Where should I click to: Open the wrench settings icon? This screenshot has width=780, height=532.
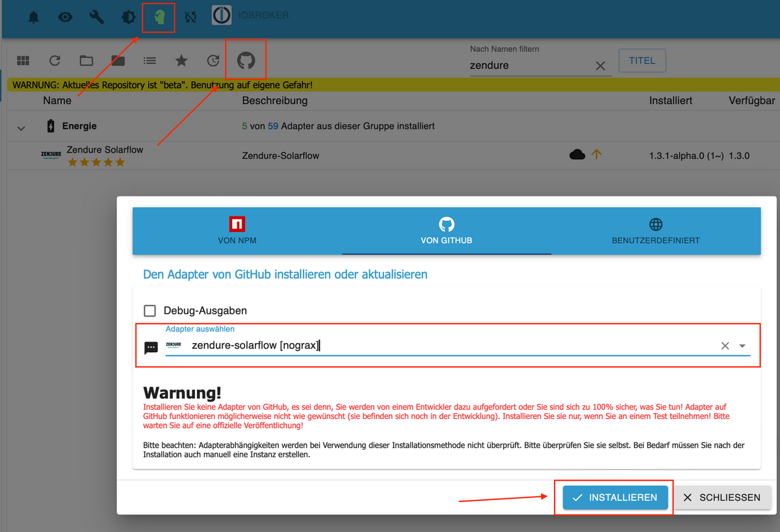pos(97,17)
